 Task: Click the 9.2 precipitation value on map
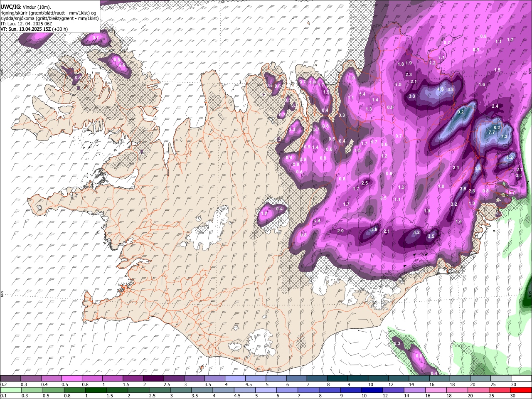(461, 112)
